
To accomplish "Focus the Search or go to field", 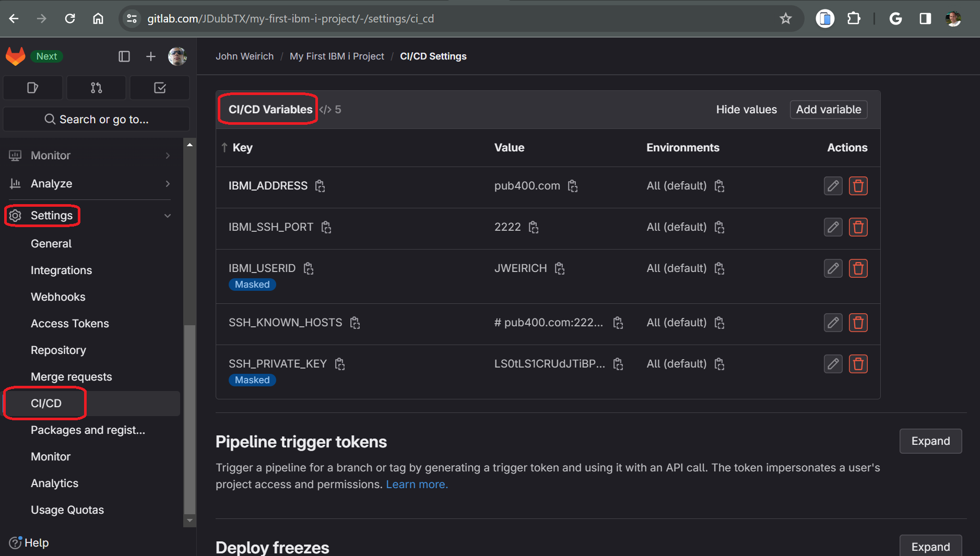I will [97, 120].
